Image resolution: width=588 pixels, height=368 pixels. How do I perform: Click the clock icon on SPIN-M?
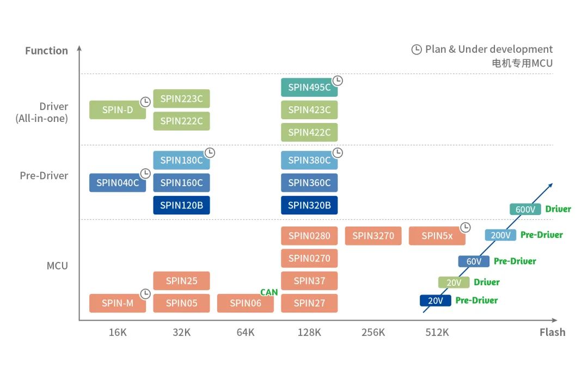(x=145, y=294)
